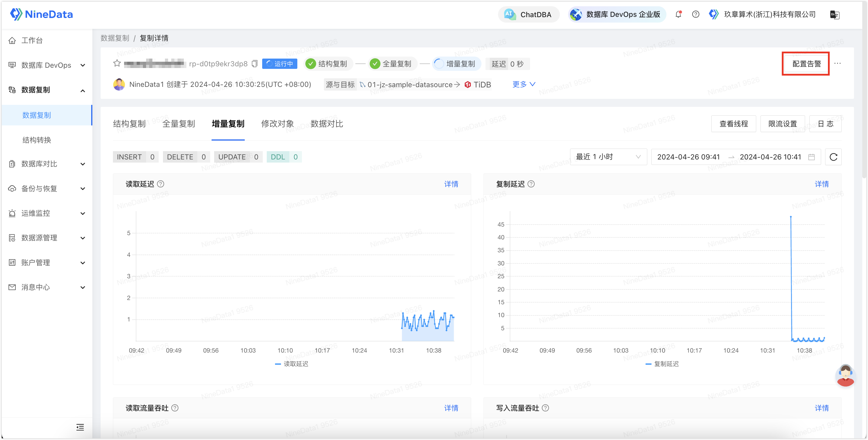Toggle the 读取延迟 chart legend
The width and height of the screenshot is (868, 440).
[x=291, y=364]
